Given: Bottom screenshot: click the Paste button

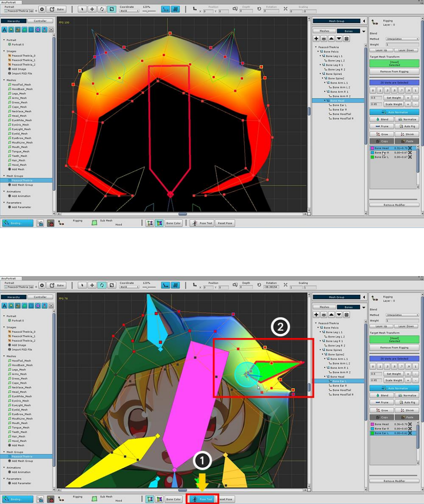Looking at the screenshot, I should (407, 417).
